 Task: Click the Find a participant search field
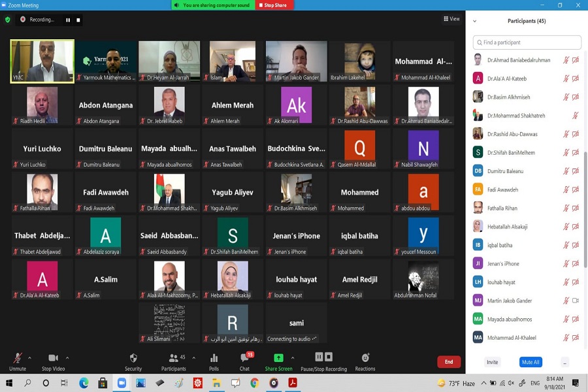click(x=527, y=42)
